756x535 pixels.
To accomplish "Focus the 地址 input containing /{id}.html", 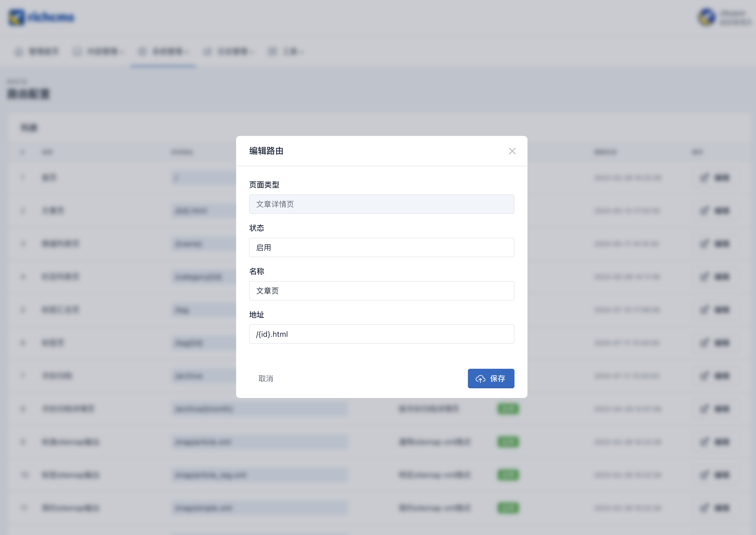I will click(381, 334).
